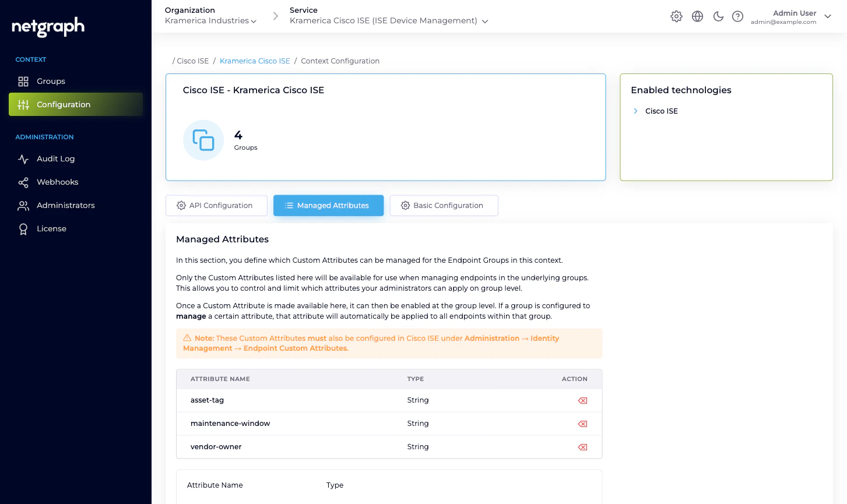The height and width of the screenshot is (504, 847).
Task: Switch to the API Configuration tab
Action: [216, 205]
